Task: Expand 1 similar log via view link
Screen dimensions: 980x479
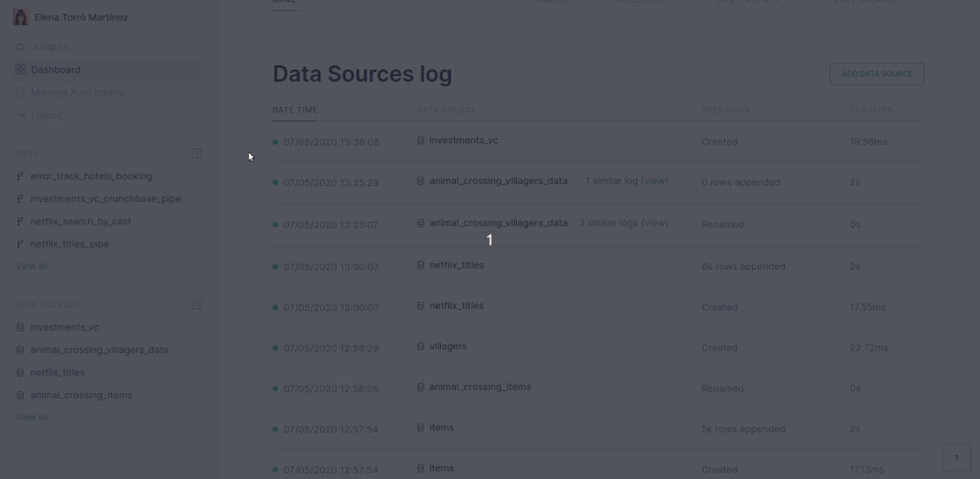Action: [654, 181]
